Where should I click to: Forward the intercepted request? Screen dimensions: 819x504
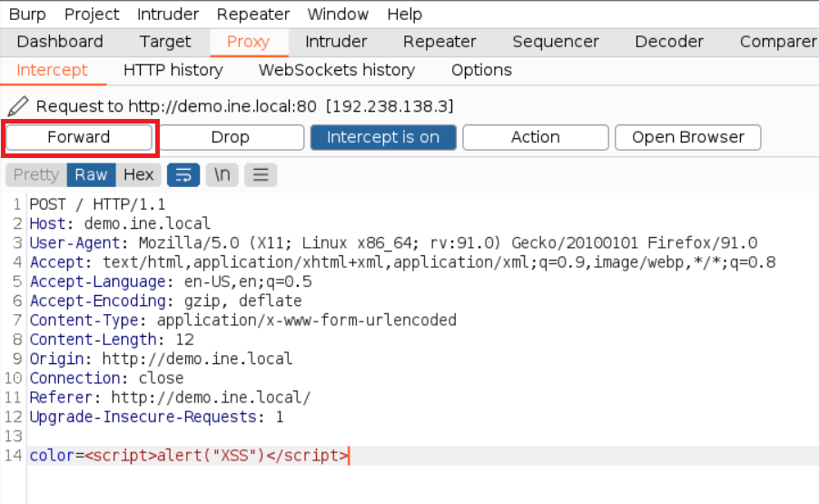click(79, 137)
